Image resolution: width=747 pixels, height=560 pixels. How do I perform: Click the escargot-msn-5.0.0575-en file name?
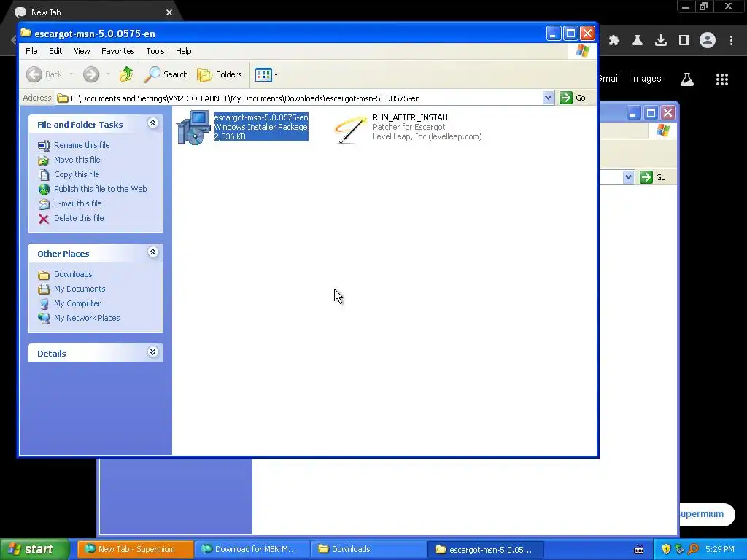261,117
